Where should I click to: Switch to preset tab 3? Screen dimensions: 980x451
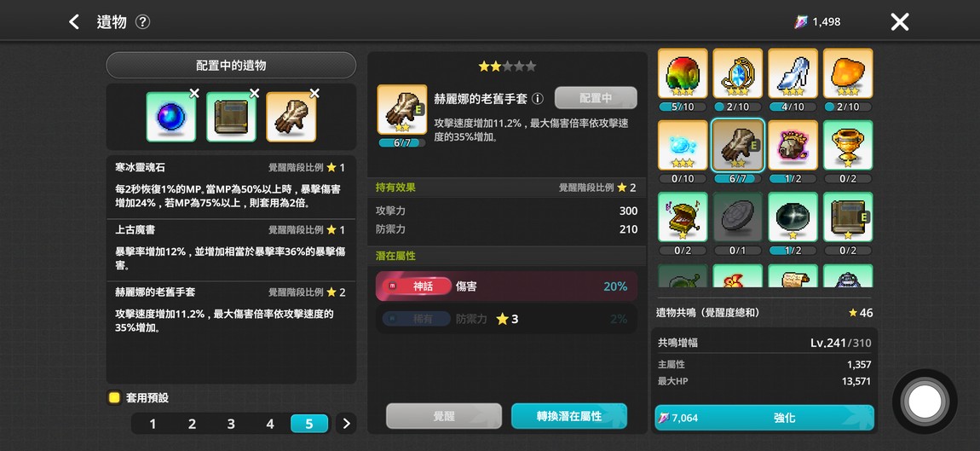(231, 424)
